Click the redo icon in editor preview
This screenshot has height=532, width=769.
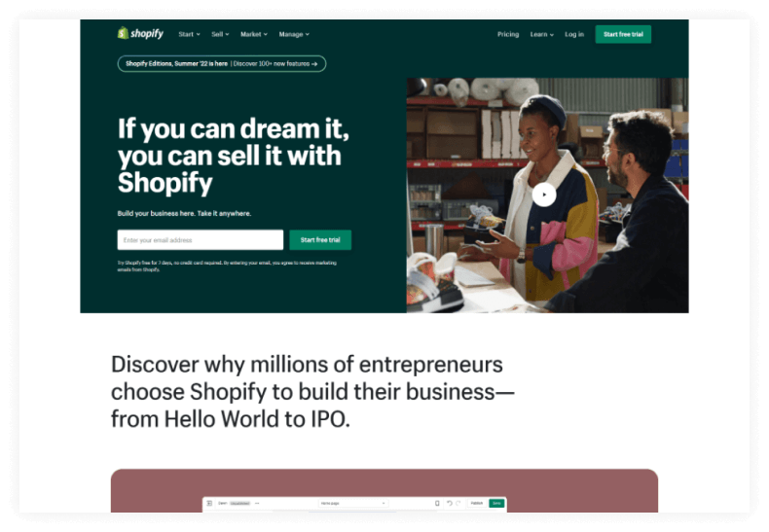(x=458, y=503)
